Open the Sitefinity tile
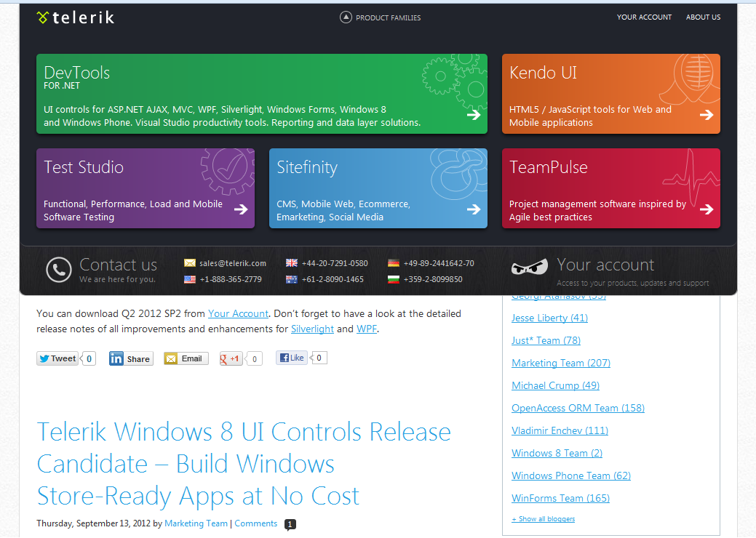The image size is (756, 538). (x=378, y=188)
